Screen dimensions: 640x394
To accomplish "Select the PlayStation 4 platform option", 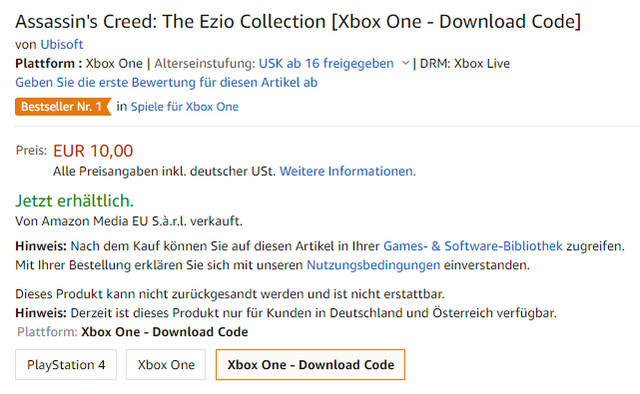I will pos(66,365).
